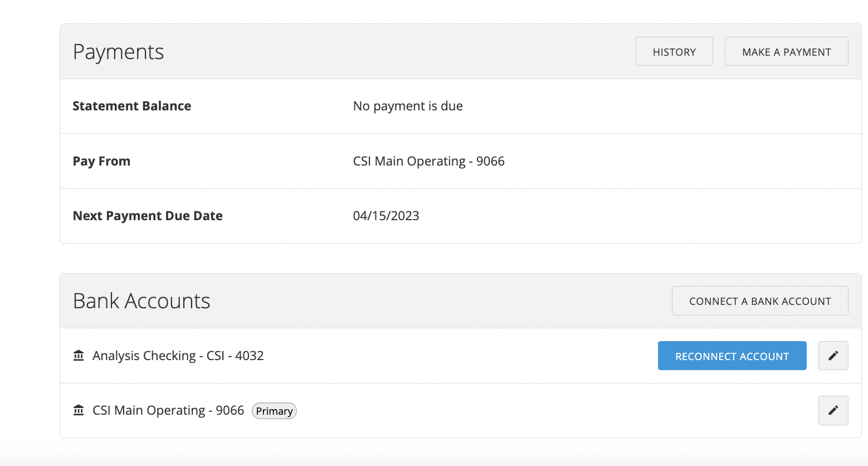Select the CSI Main Operating - 9066 account
Viewport: 868px width, 466px height.
click(x=168, y=410)
